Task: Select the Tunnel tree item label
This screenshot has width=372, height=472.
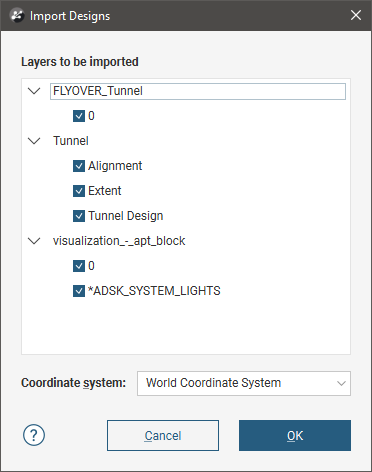Action: pyautogui.click(x=71, y=141)
